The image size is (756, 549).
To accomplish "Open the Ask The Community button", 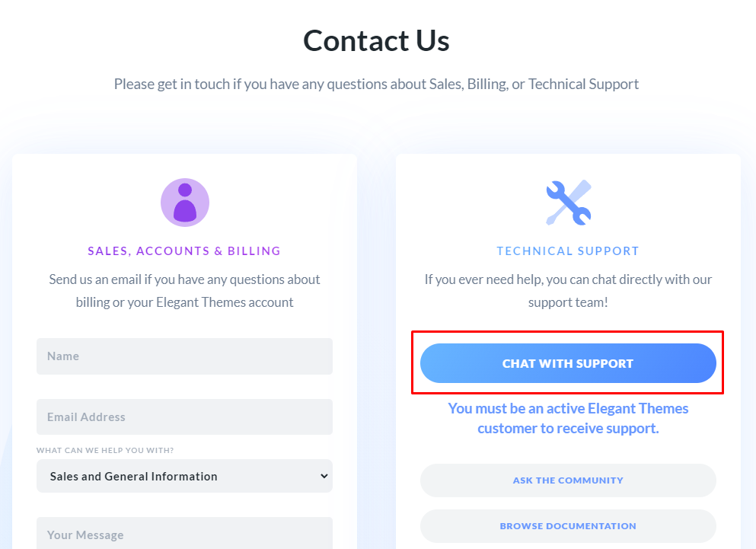I will pos(568,480).
